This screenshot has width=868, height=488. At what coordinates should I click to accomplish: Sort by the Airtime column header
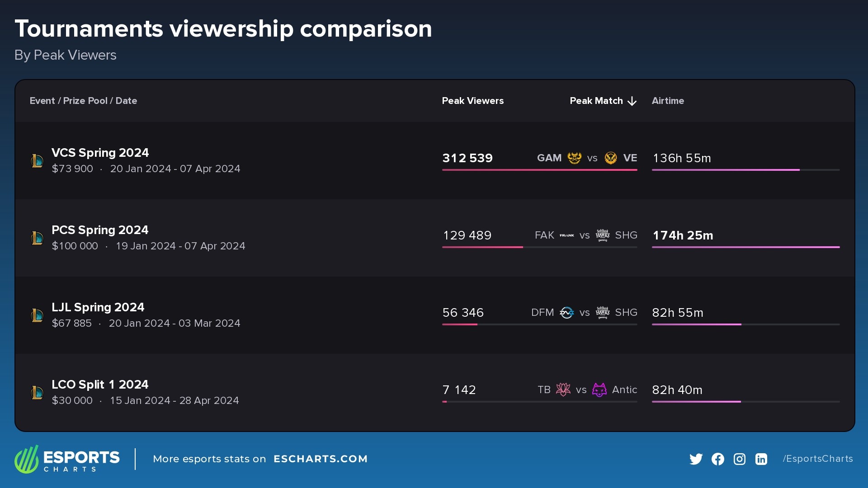click(x=668, y=101)
